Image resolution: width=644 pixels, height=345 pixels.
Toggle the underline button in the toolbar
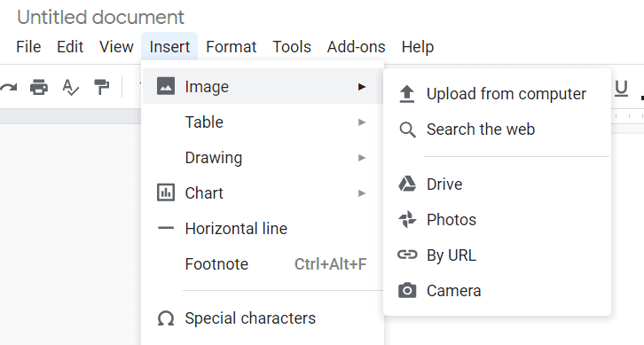coord(621,89)
